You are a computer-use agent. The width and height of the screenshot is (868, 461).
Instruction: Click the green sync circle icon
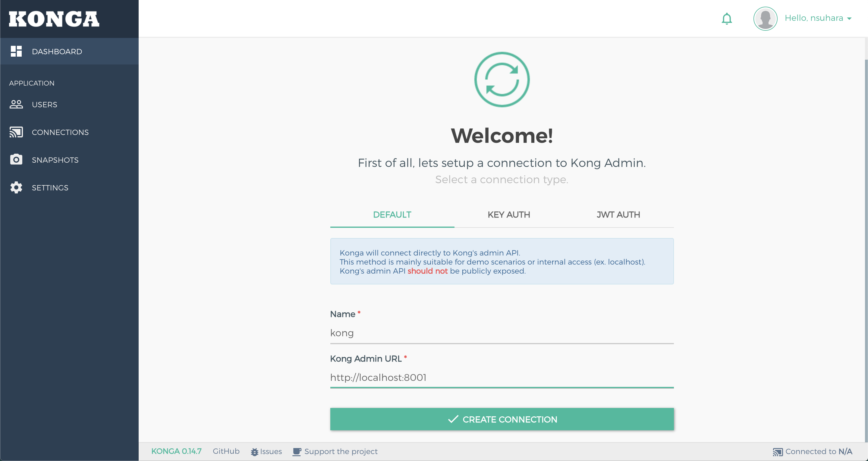[502, 80]
